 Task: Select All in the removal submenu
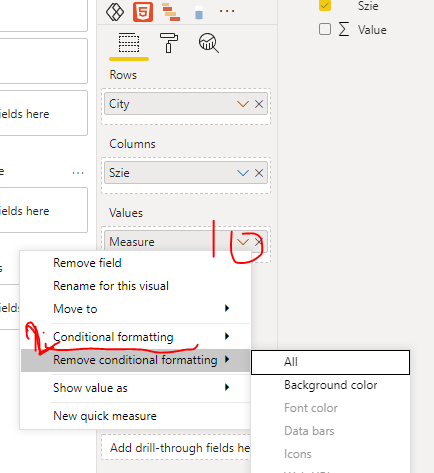tap(330, 362)
